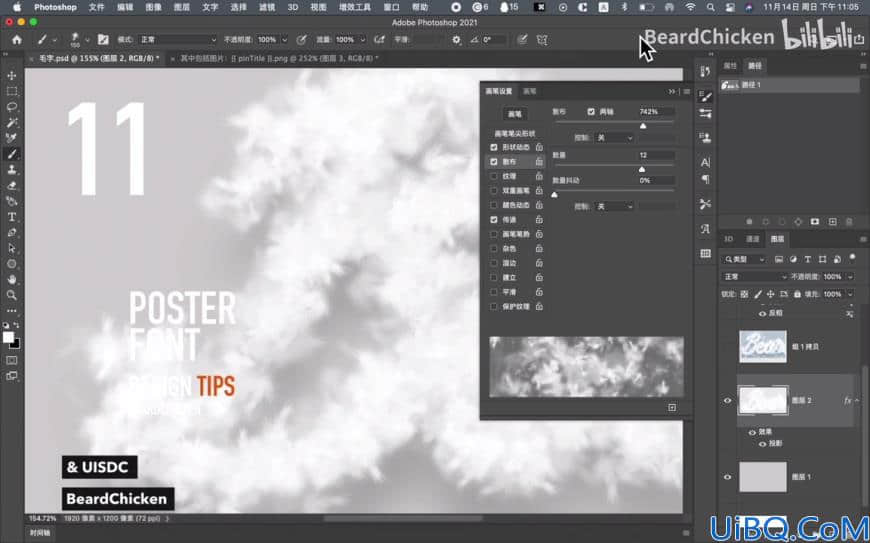This screenshot has width=870, height=543.
Task: Hide 图层 2 with its eye icon
Action: coord(727,400)
